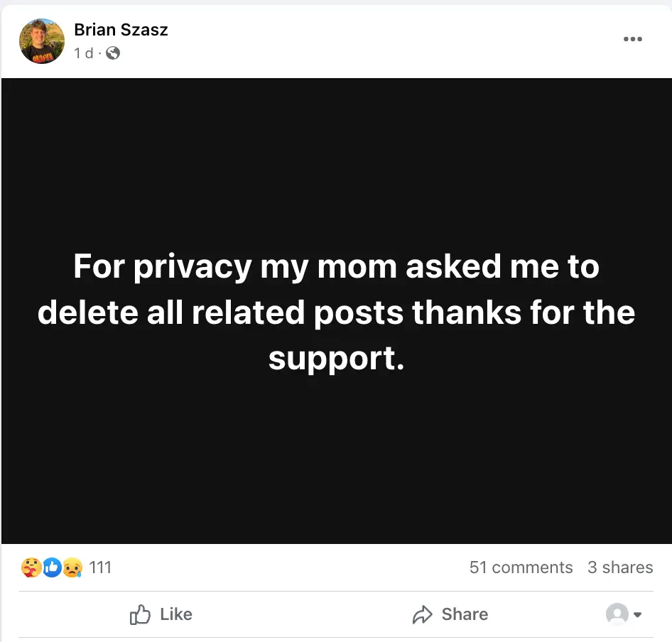Click the blue thumbs-up reaction icon
672x642 pixels.
pyautogui.click(x=52, y=567)
